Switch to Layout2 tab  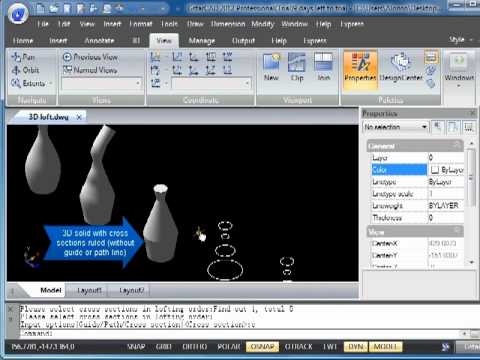click(x=131, y=290)
